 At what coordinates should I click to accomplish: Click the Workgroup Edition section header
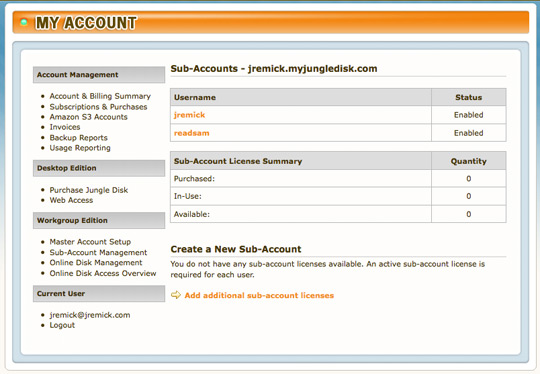pos(99,220)
